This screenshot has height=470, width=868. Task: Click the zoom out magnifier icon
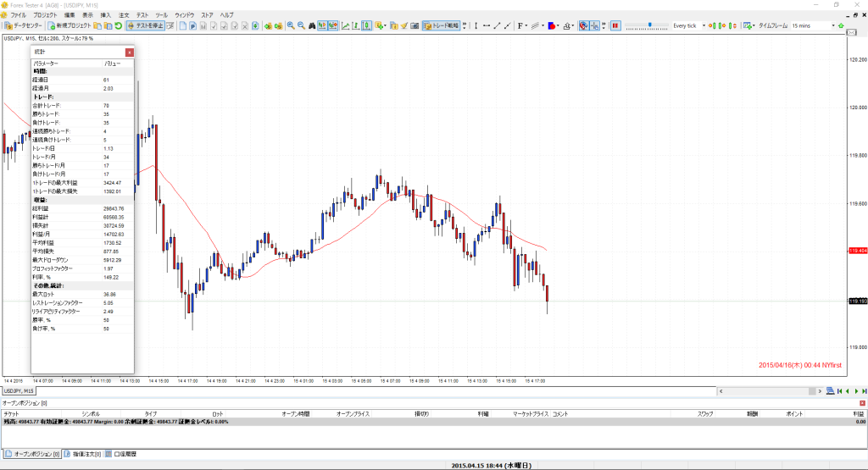tap(300, 26)
